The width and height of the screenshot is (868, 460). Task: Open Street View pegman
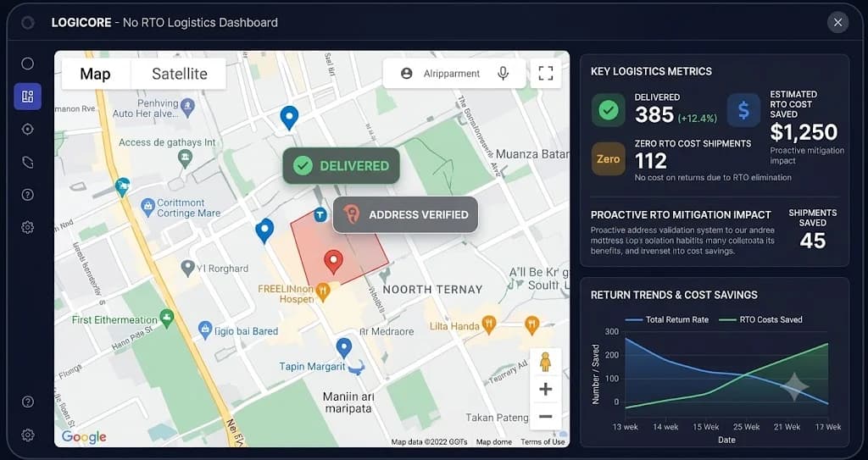pos(546,362)
